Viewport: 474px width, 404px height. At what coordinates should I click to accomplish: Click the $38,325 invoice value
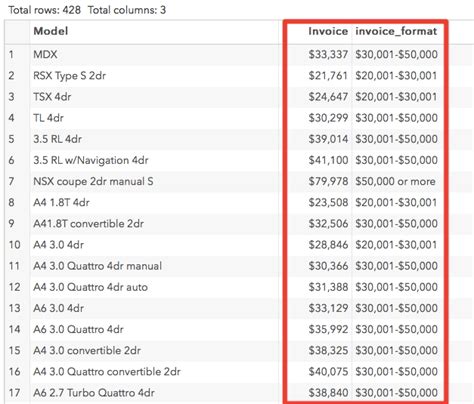[x=328, y=350]
